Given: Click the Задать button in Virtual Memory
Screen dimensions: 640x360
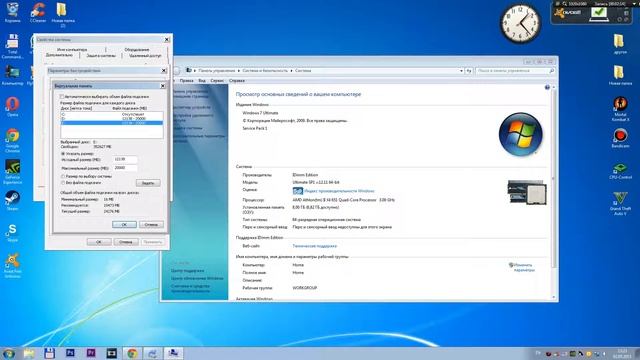Looking at the screenshot, I should (148, 183).
